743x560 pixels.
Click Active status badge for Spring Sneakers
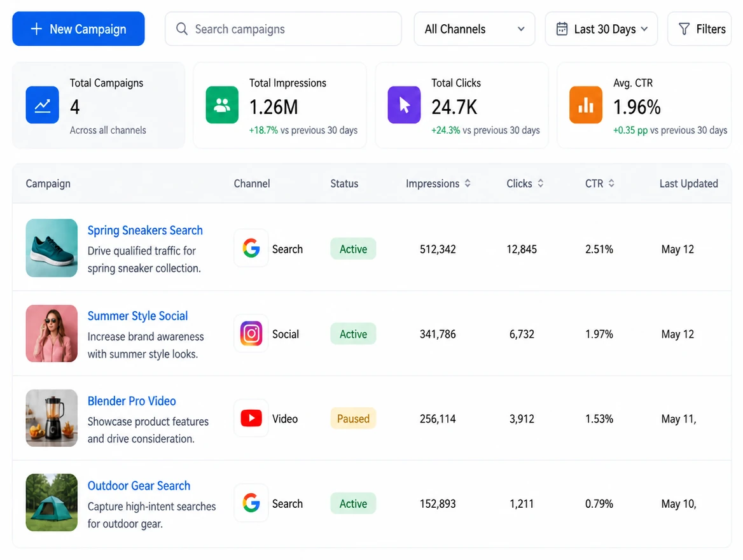click(353, 249)
